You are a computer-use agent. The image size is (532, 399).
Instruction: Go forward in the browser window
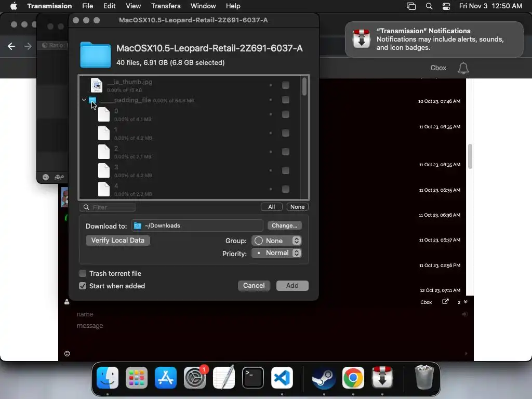[x=28, y=46]
